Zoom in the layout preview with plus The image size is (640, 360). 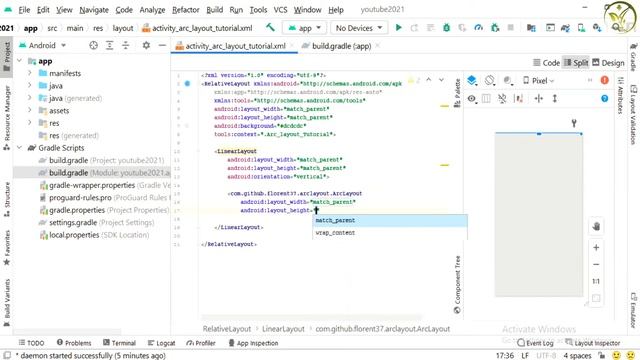pos(596,247)
